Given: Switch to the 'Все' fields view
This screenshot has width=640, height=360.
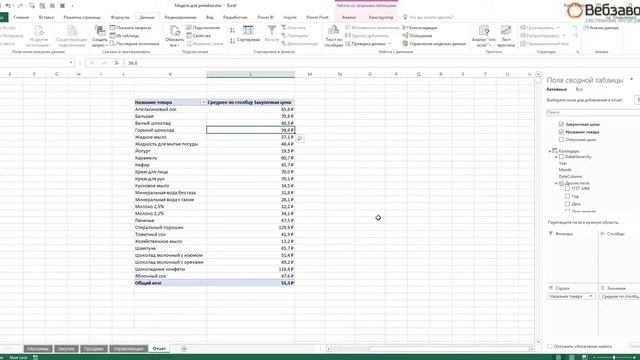Looking at the screenshot, I should tap(579, 89).
